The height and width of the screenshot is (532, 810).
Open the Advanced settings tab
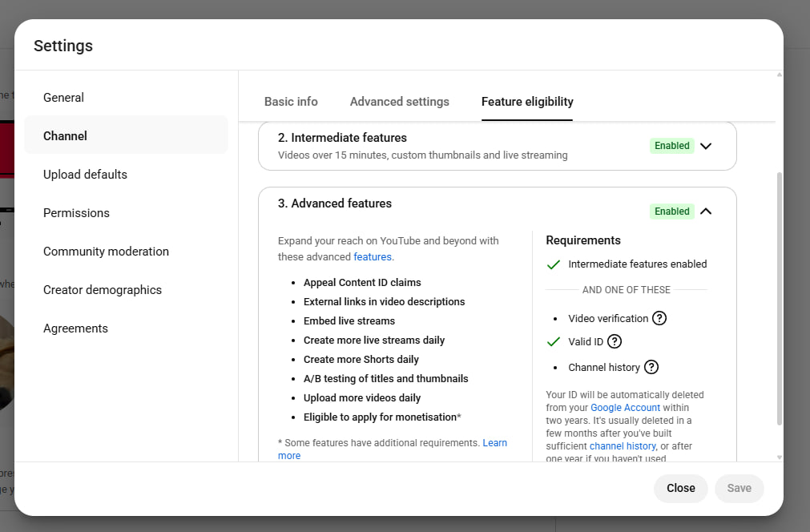click(399, 102)
